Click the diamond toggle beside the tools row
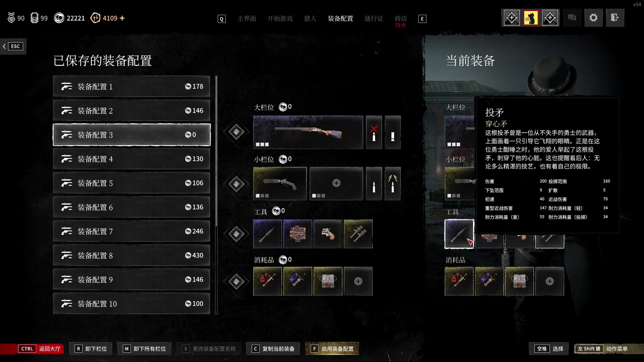This screenshot has height=362, width=644. tap(236, 234)
